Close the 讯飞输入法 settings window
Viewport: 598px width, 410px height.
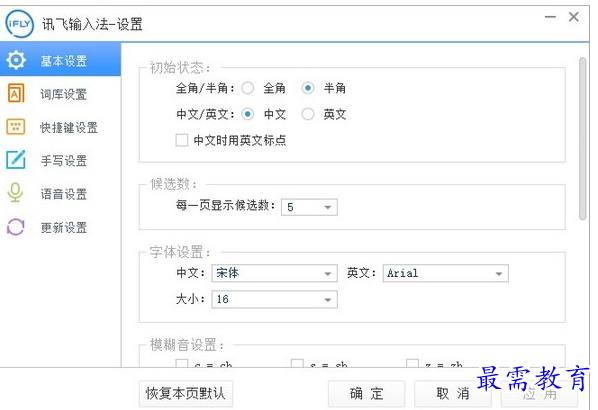tap(574, 17)
